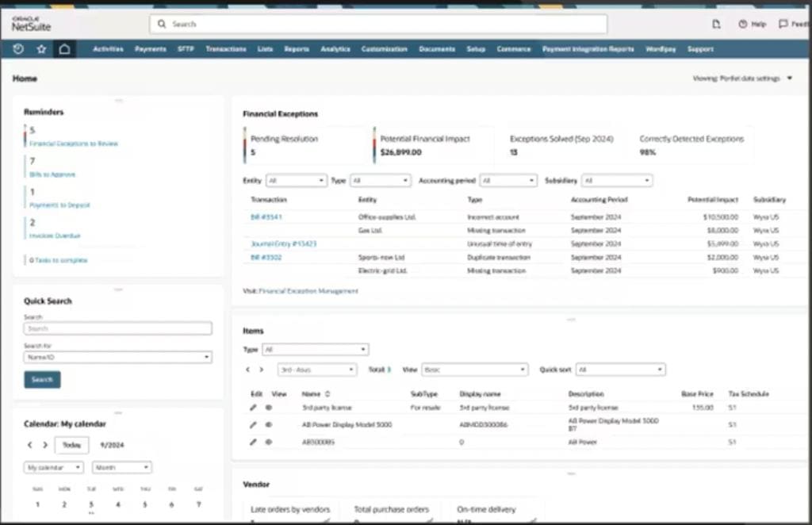Open the Entity filter dropdown
This screenshot has width=812, height=525.
[x=297, y=180]
